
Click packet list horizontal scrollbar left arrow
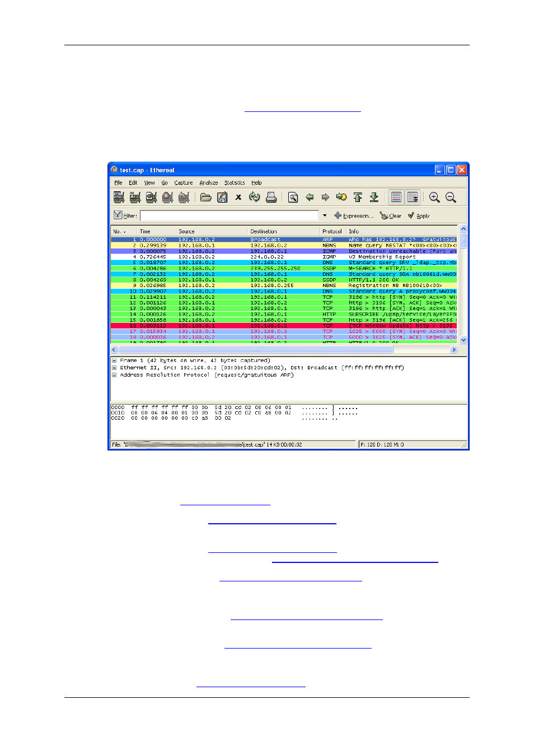(x=114, y=350)
